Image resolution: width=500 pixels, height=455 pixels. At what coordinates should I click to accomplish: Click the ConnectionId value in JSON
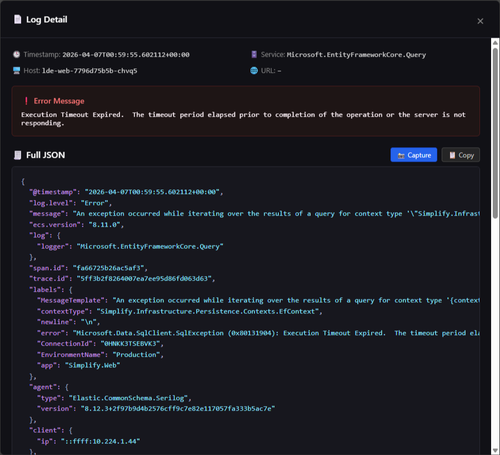130,344
